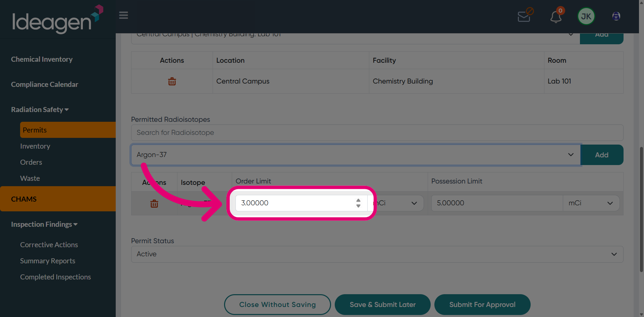Image resolution: width=644 pixels, height=317 pixels.
Task: Increase the Order Limit value with up arrow
Action: (x=358, y=200)
